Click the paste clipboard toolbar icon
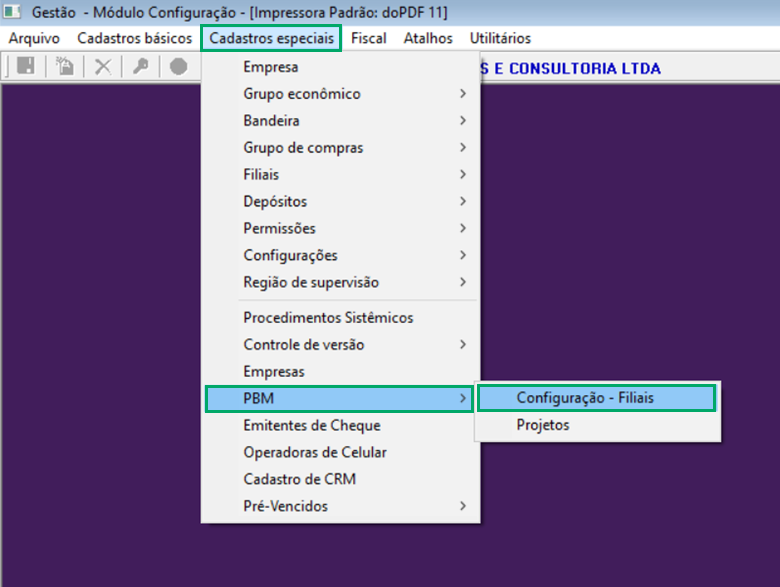Screen dimensions: 780x587 point(64,66)
